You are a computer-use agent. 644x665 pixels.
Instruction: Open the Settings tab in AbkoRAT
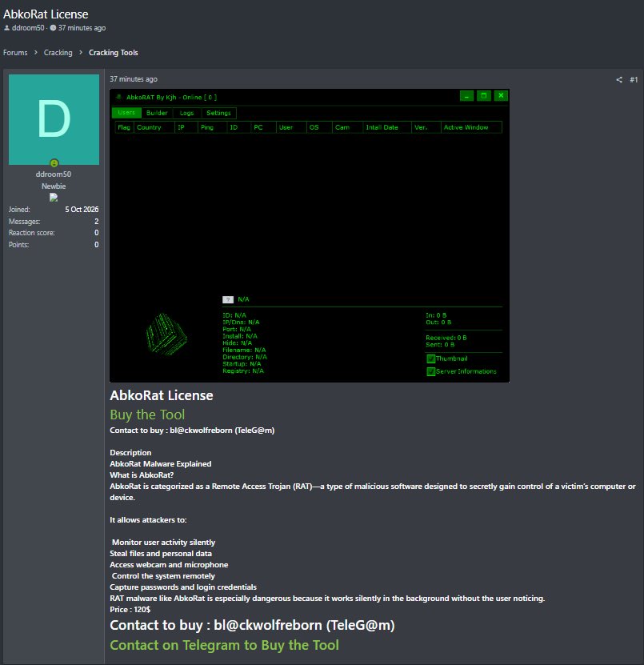[218, 113]
